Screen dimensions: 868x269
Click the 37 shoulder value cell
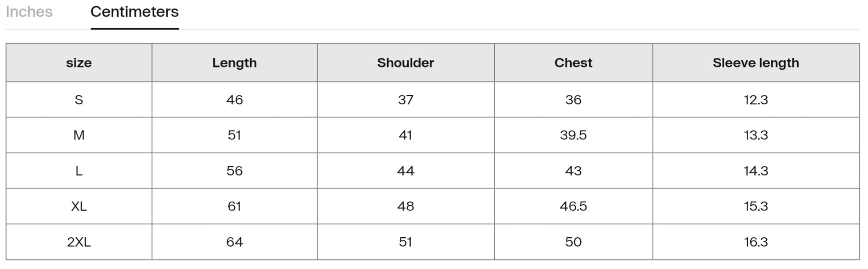point(405,100)
